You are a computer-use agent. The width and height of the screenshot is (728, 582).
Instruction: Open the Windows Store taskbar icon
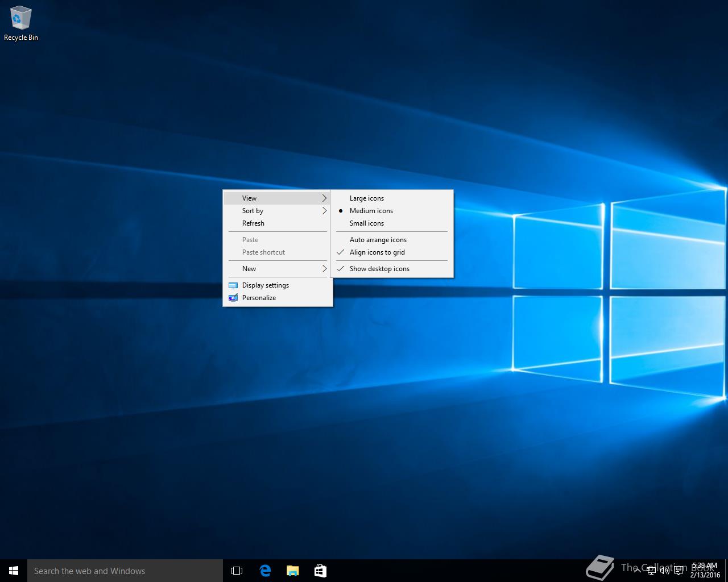click(320, 571)
